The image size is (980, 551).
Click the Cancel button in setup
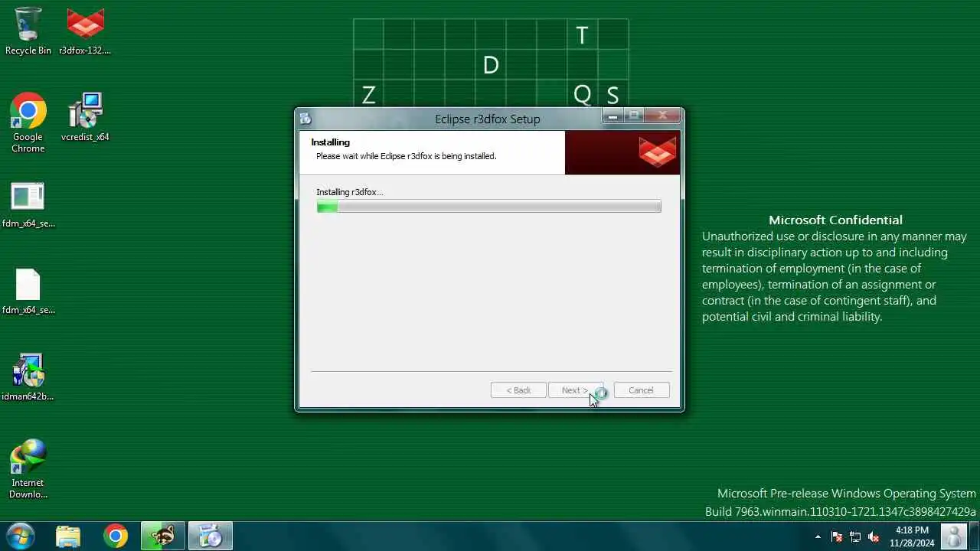click(x=641, y=390)
